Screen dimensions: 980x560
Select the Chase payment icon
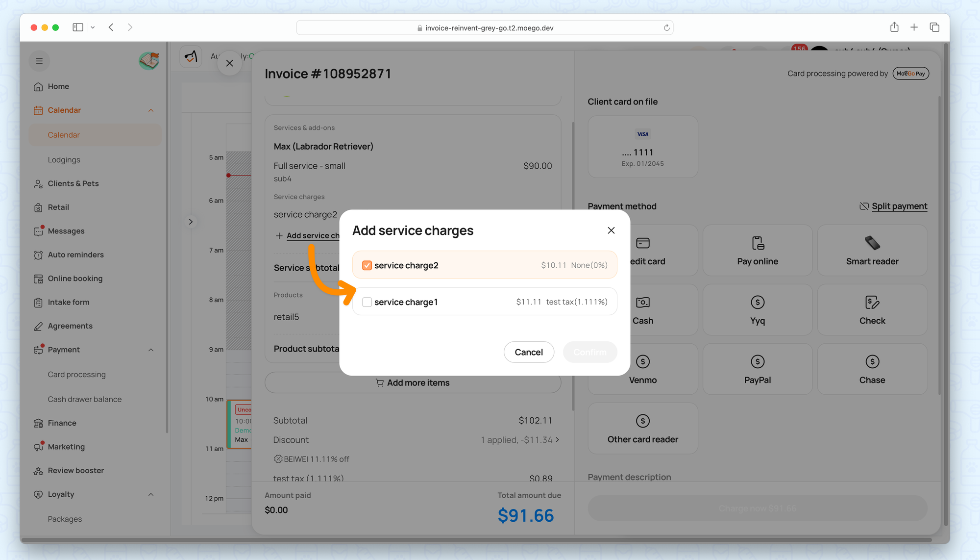pyautogui.click(x=872, y=362)
